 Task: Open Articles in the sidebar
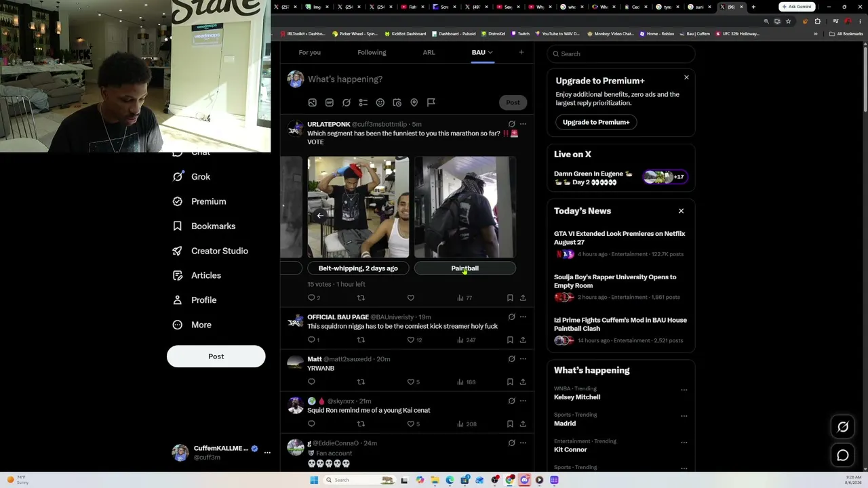pyautogui.click(x=197, y=275)
